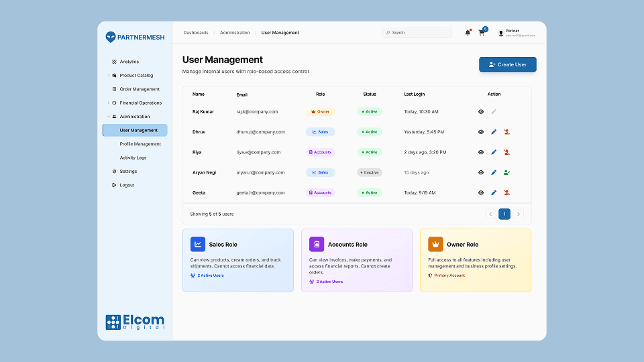Go to Profile Management in sidebar
Image resolution: width=644 pixels, height=362 pixels.
[140, 144]
